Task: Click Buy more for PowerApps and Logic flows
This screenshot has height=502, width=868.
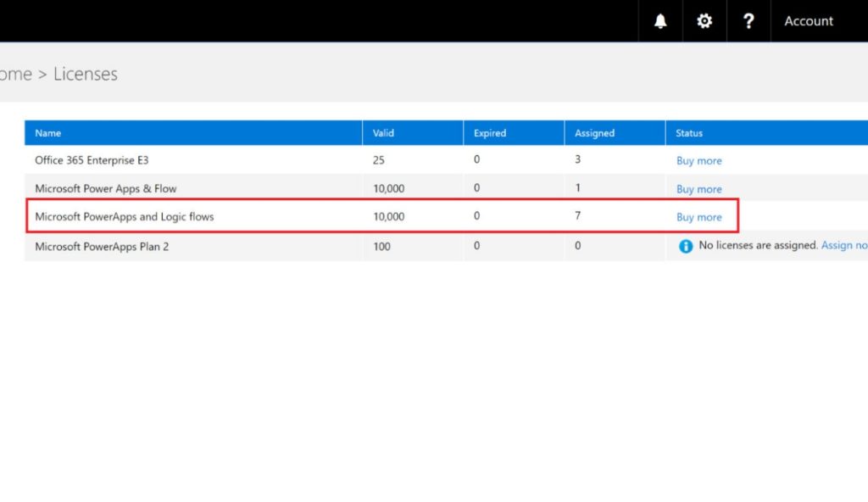Action: point(699,217)
